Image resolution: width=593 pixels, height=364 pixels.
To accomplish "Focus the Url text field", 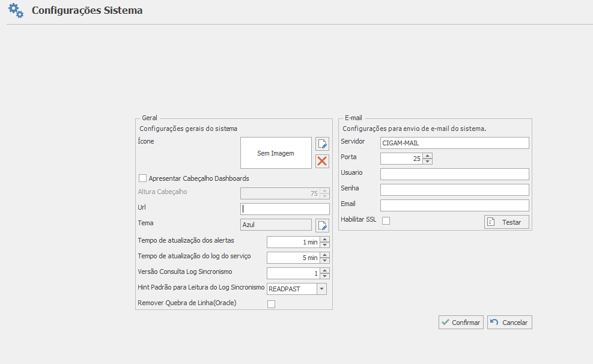I will tap(284, 209).
